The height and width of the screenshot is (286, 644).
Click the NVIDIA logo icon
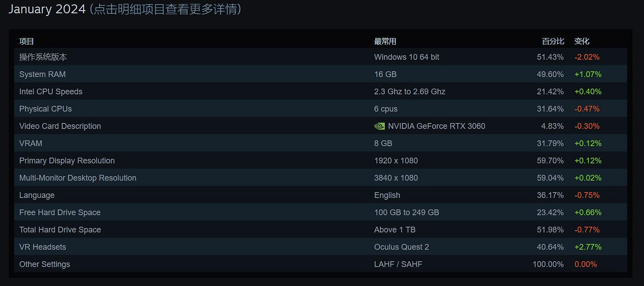(379, 126)
